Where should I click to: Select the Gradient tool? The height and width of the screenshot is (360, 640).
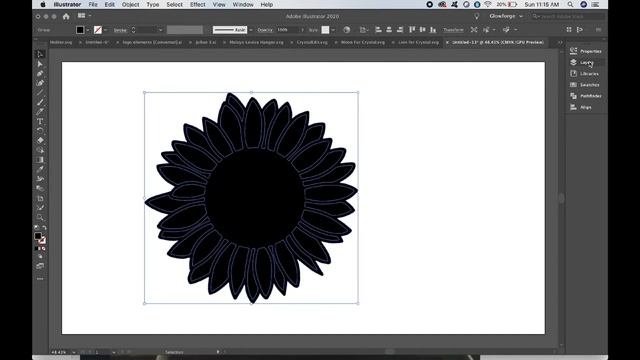[x=40, y=160]
